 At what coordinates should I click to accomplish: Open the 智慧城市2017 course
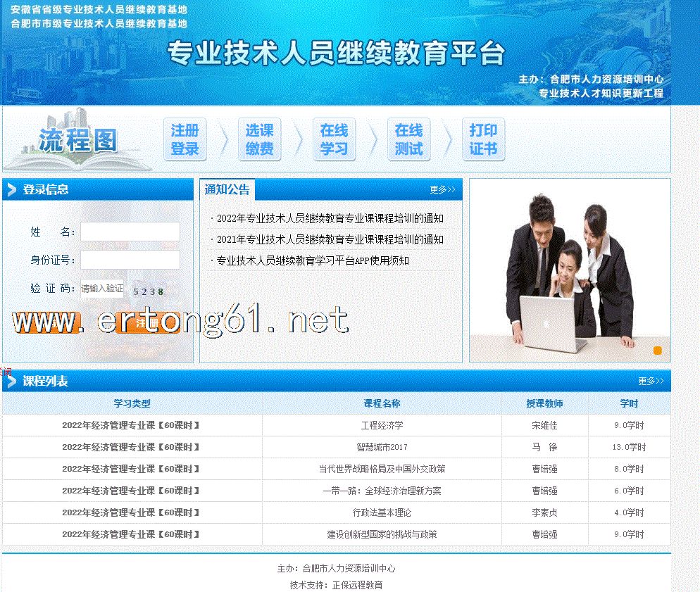point(382,447)
